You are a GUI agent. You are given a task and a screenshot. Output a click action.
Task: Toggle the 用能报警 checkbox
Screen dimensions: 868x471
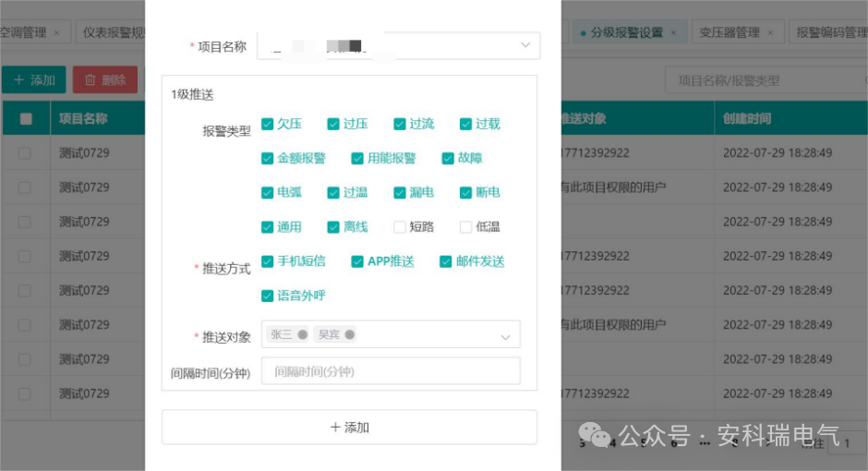[357, 158]
